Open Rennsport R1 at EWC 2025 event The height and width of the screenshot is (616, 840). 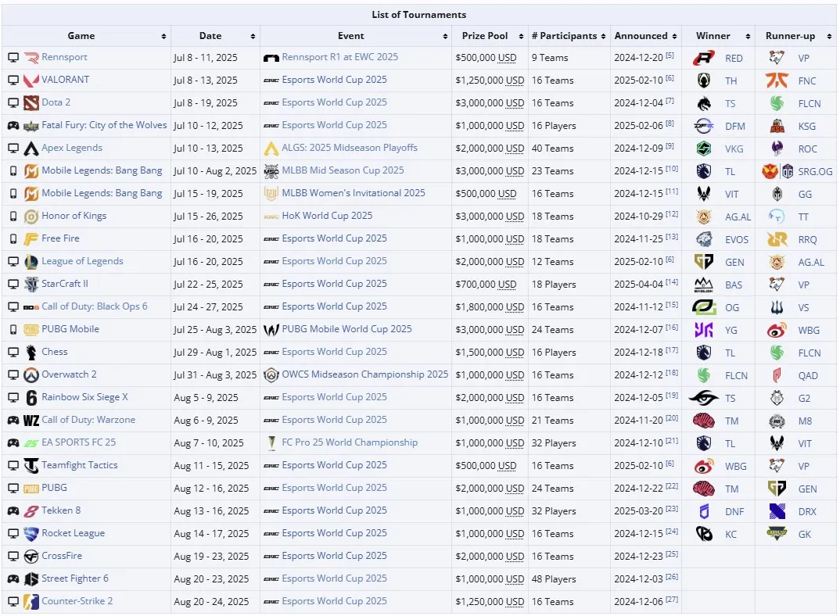(x=339, y=57)
